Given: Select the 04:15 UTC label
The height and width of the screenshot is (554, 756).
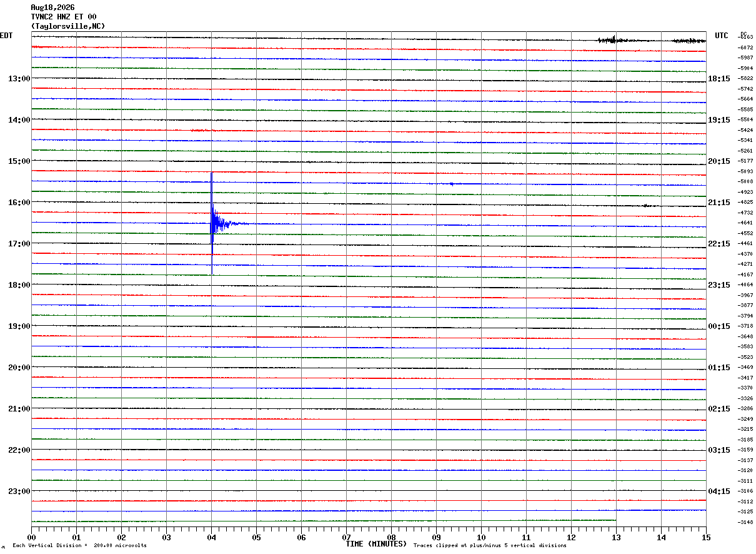Looking at the screenshot, I should [x=719, y=491].
